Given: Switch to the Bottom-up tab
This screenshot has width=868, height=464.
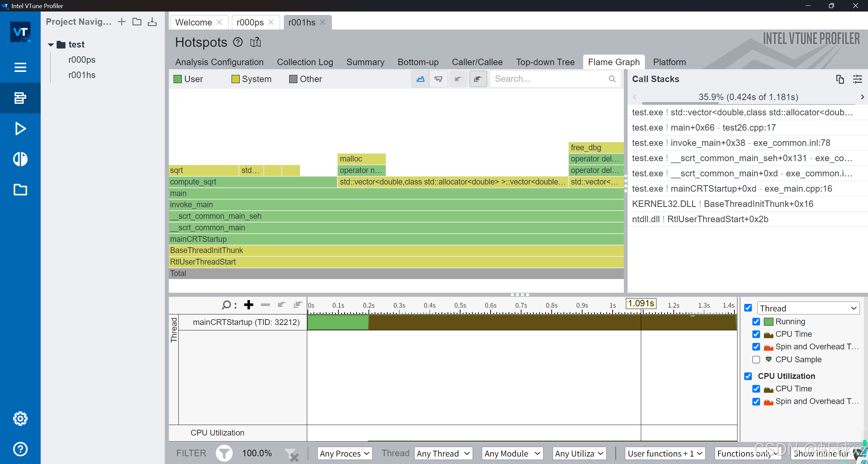Looking at the screenshot, I should (418, 62).
